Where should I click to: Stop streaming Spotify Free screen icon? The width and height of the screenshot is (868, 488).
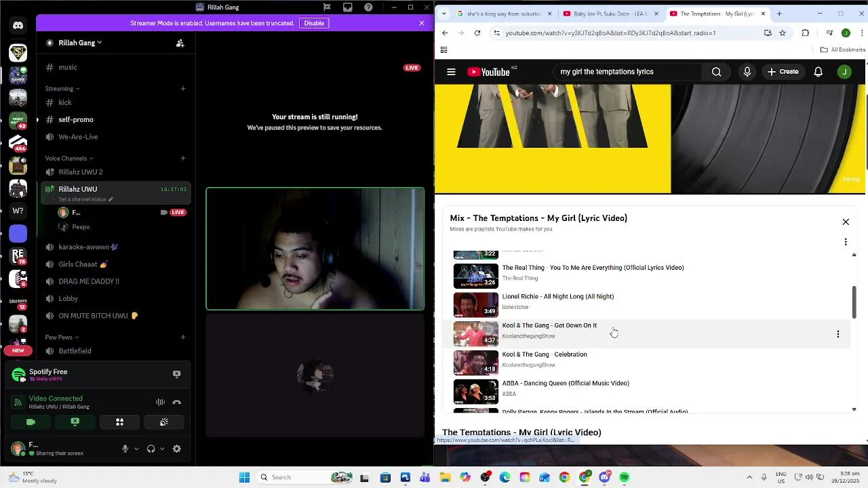[x=177, y=374]
